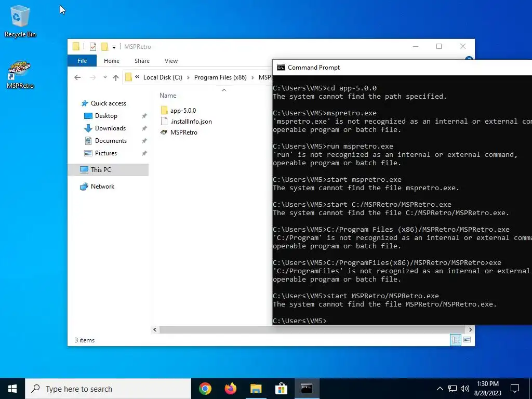532x399 pixels.
Task: Sort by the Name column header
Action: point(168,96)
